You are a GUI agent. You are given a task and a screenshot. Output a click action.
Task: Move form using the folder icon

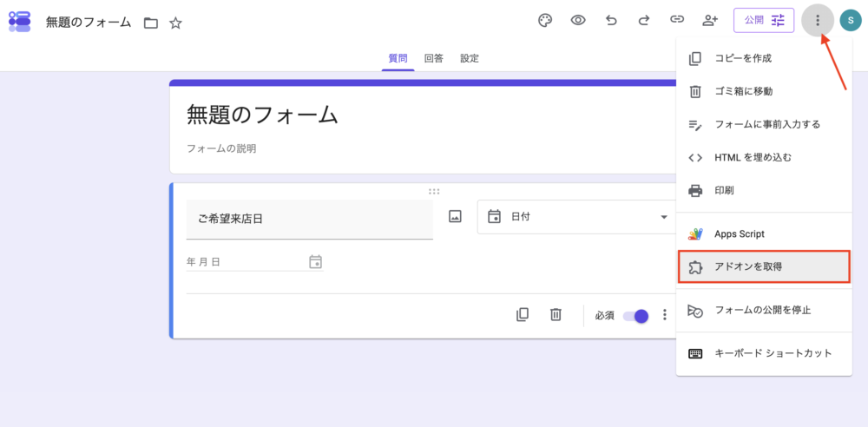(x=150, y=23)
